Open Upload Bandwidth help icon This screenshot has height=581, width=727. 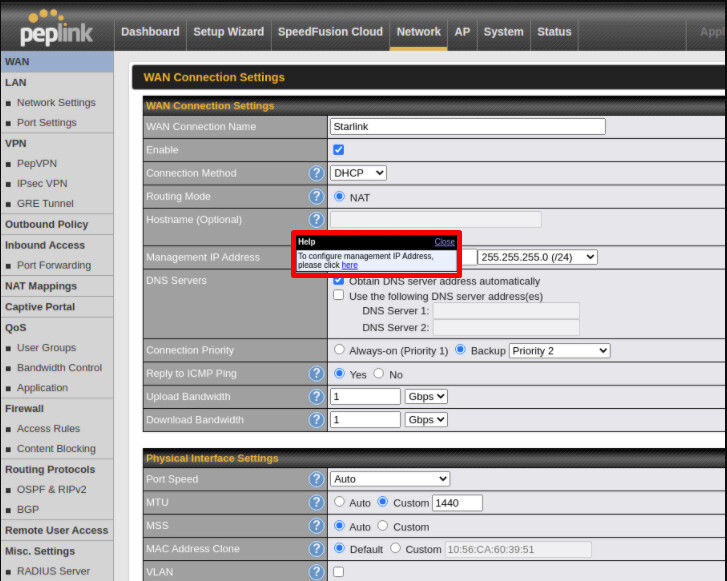click(x=316, y=397)
